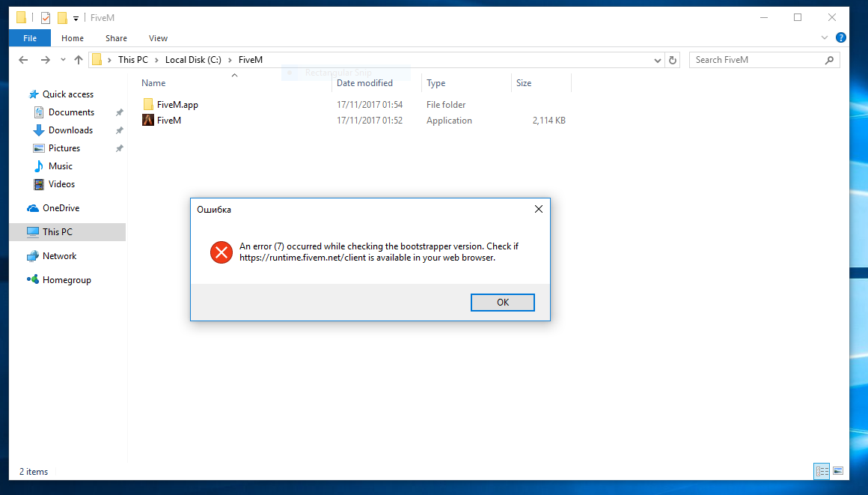Viewport: 868px width, 495px height.
Task: Click the 2 items status bar text
Action: pyautogui.click(x=34, y=472)
